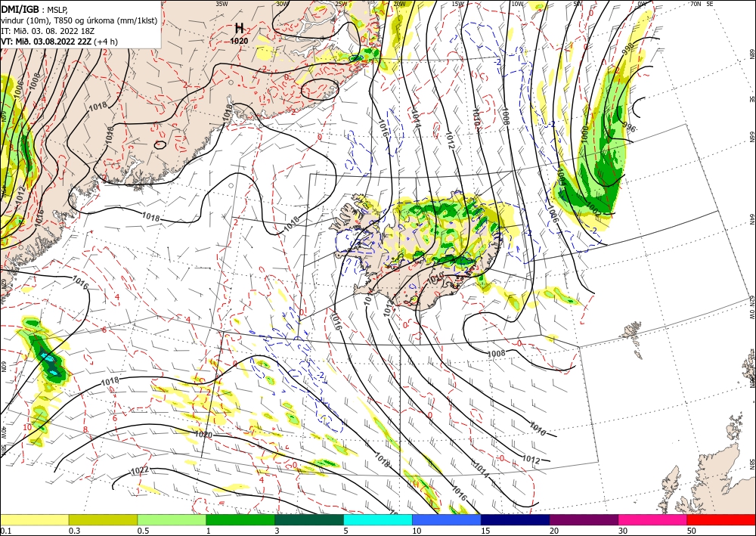
Task: Click the yellow 0.1–0.3 legend color band
Action: pos(34,519)
